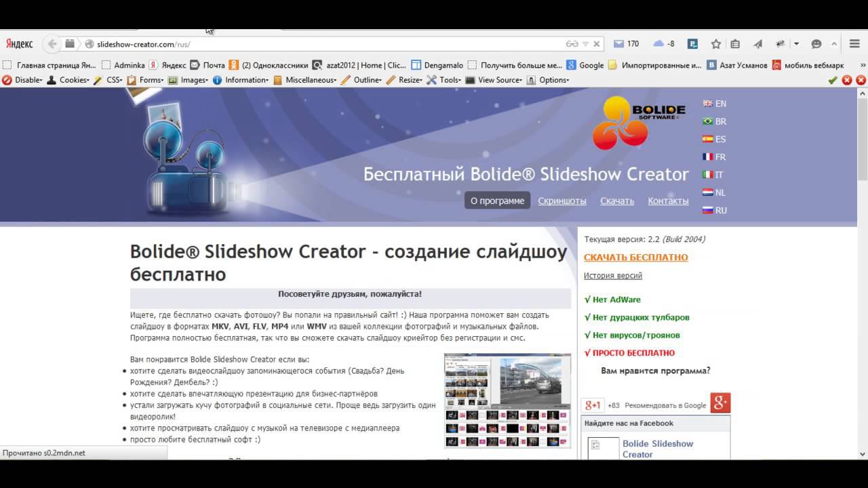The image size is (868, 488).
Task: Click the paper plane toolbar icon
Action: pos(758,44)
